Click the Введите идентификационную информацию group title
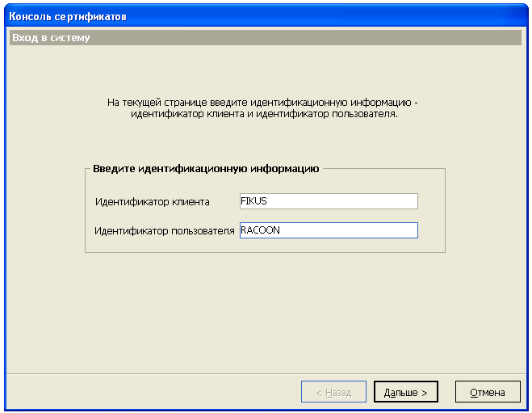532x413 pixels. [x=206, y=169]
